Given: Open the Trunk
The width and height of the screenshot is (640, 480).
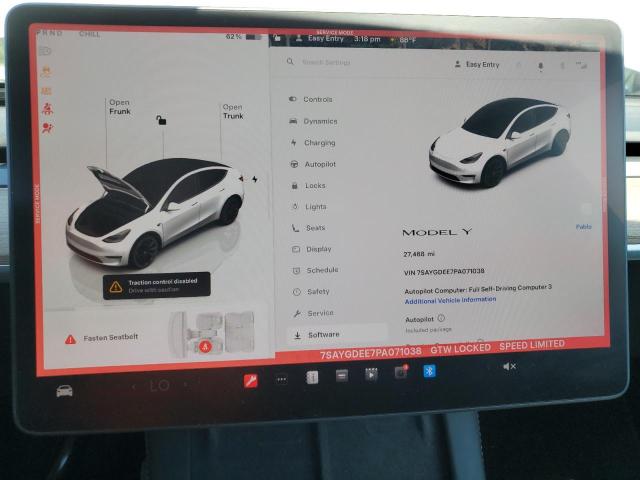Looking at the screenshot, I should pos(232,111).
